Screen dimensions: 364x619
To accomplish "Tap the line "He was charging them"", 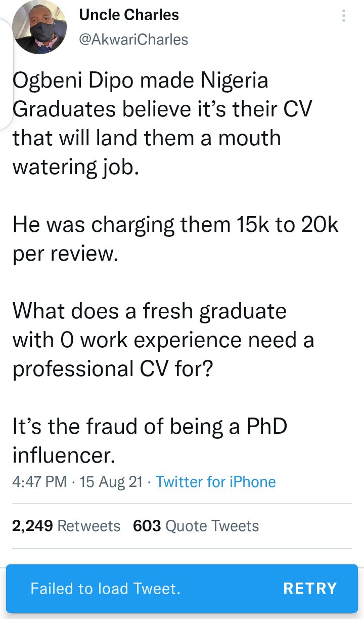I will click(175, 225).
